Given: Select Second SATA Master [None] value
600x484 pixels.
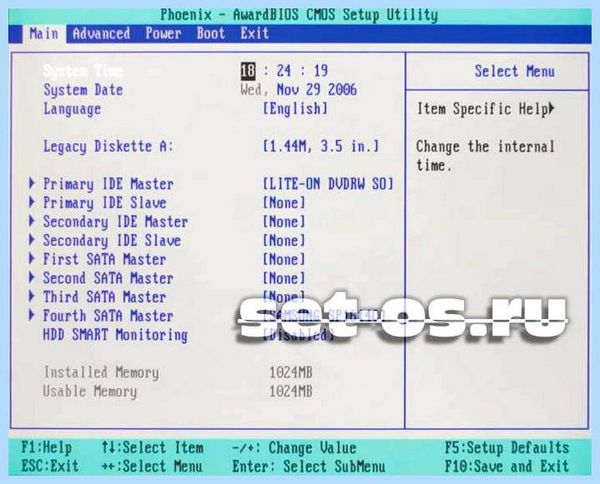Looking at the screenshot, I should point(284,278).
